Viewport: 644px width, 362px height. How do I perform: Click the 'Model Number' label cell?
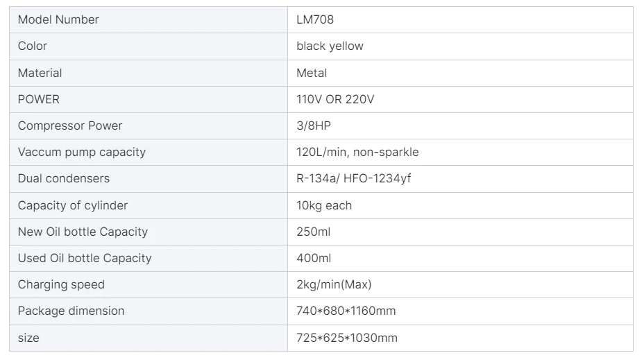[x=58, y=20]
